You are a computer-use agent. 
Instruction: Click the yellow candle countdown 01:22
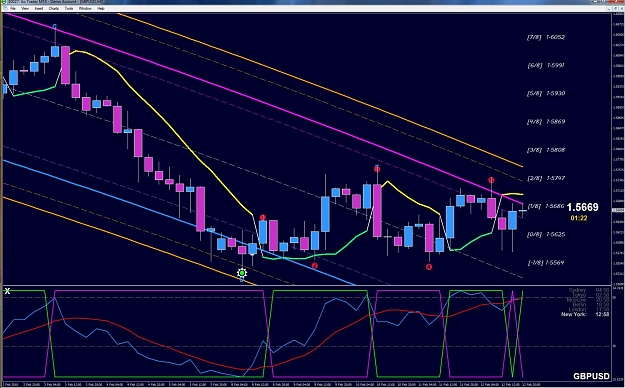(579, 218)
